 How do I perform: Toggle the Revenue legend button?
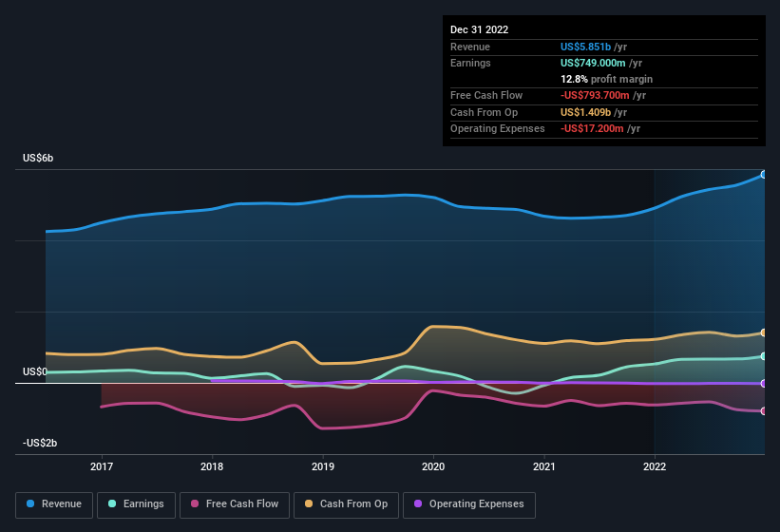click(x=54, y=504)
